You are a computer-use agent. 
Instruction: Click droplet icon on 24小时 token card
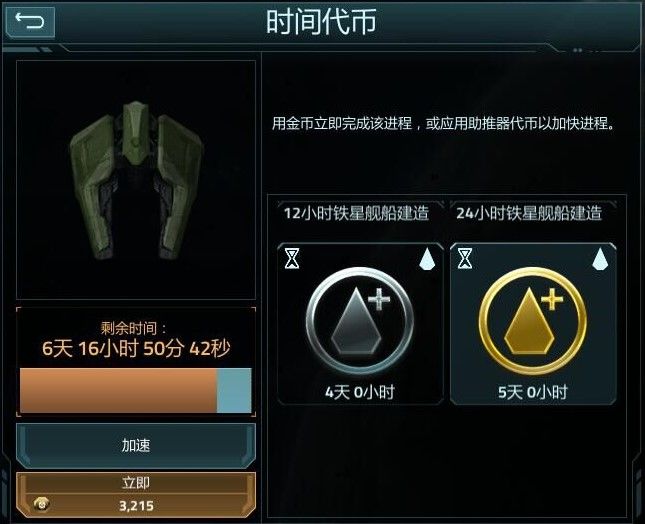[x=600, y=259]
